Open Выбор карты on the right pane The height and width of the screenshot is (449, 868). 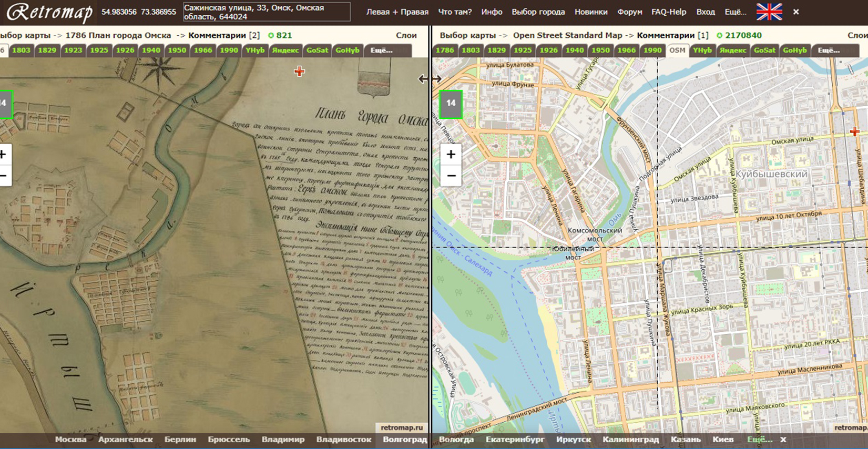tap(468, 35)
